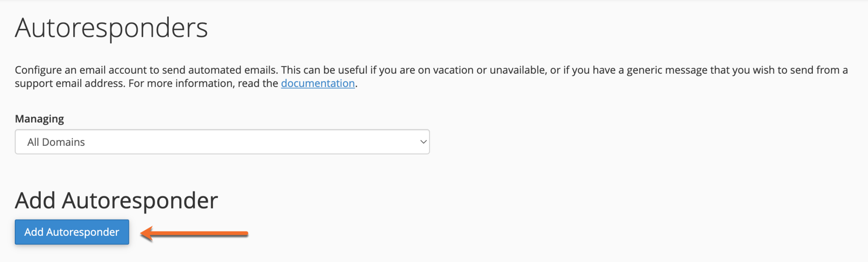Follow the blue documentation hyperlink
The height and width of the screenshot is (262, 868).
pos(317,83)
